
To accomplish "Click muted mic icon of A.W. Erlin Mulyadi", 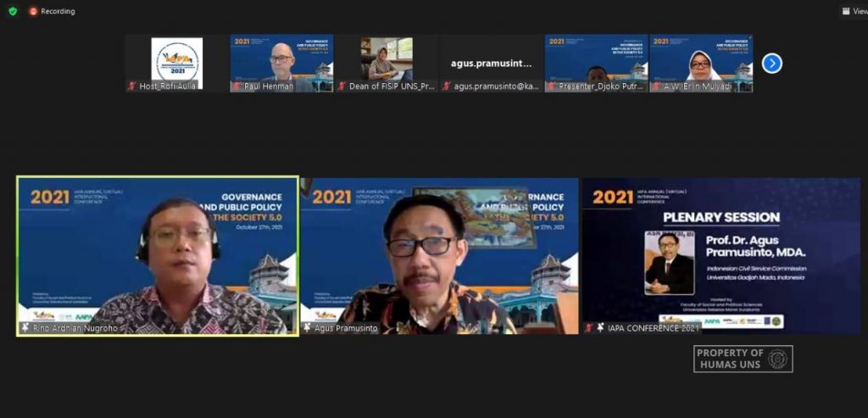I will pyautogui.click(x=657, y=86).
